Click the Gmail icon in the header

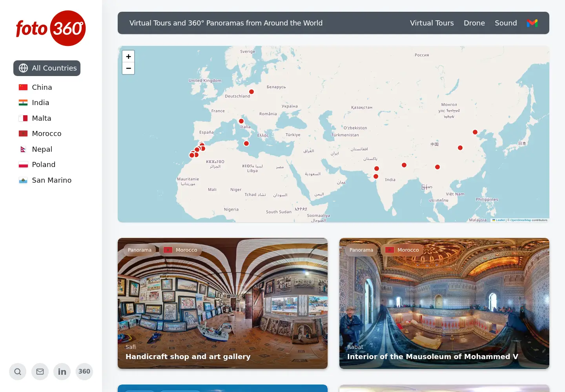pos(532,23)
